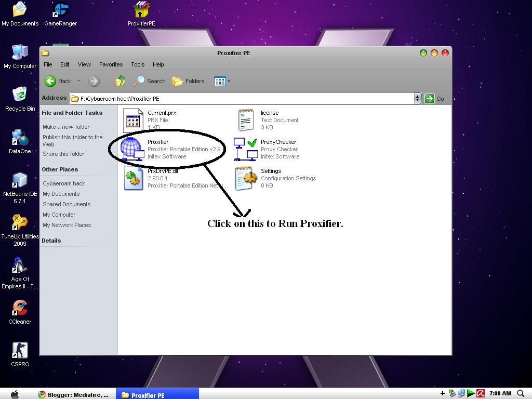This screenshot has width=532, height=399.
Task: Click the Views icon in toolbar
Action: tap(220, 81)
